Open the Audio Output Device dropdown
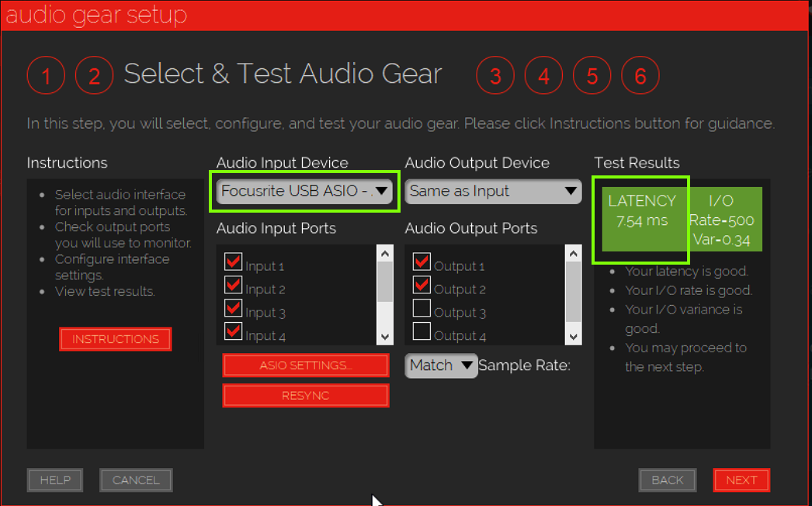This screenshot has height=506, width=812. coord(493,191)
